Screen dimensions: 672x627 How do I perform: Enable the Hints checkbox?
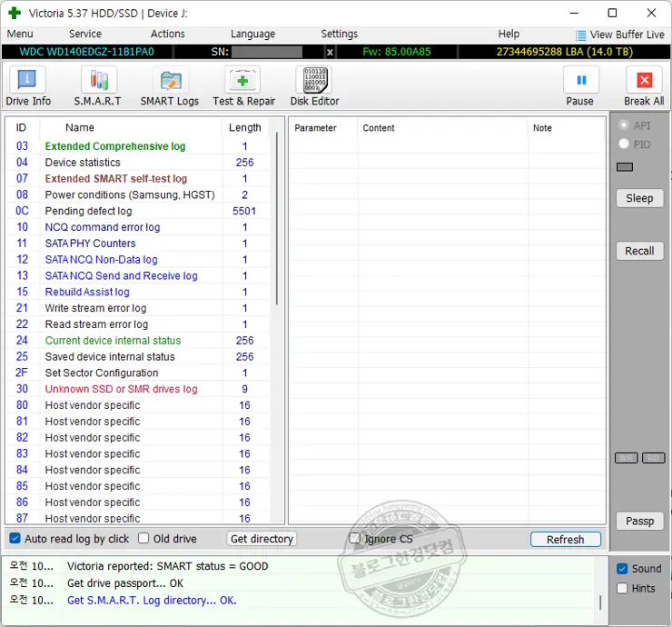click(622, 588)
